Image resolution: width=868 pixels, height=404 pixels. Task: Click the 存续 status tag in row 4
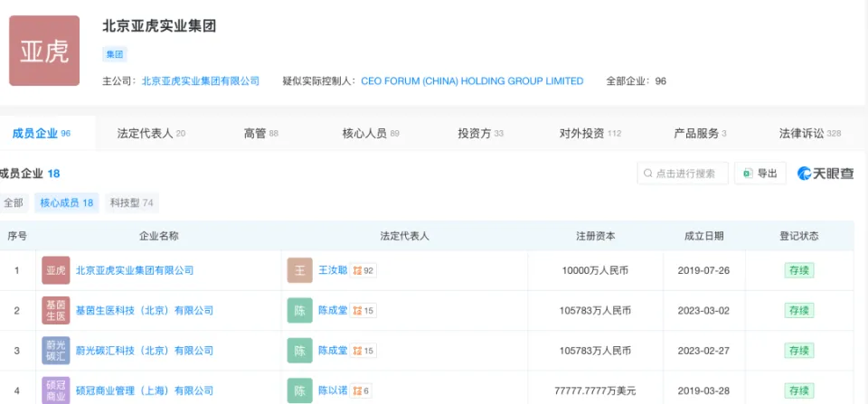pyautogui.click(x=798, y=390)
